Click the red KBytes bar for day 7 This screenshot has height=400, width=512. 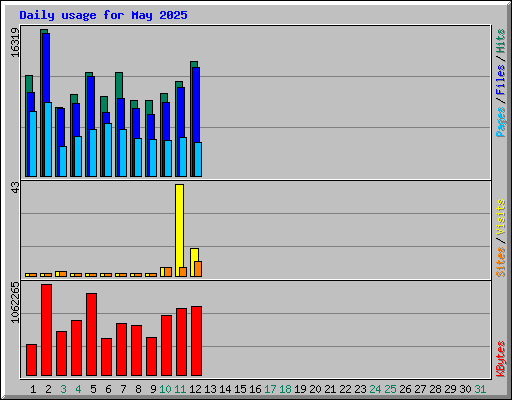click(x=122, y=350)
